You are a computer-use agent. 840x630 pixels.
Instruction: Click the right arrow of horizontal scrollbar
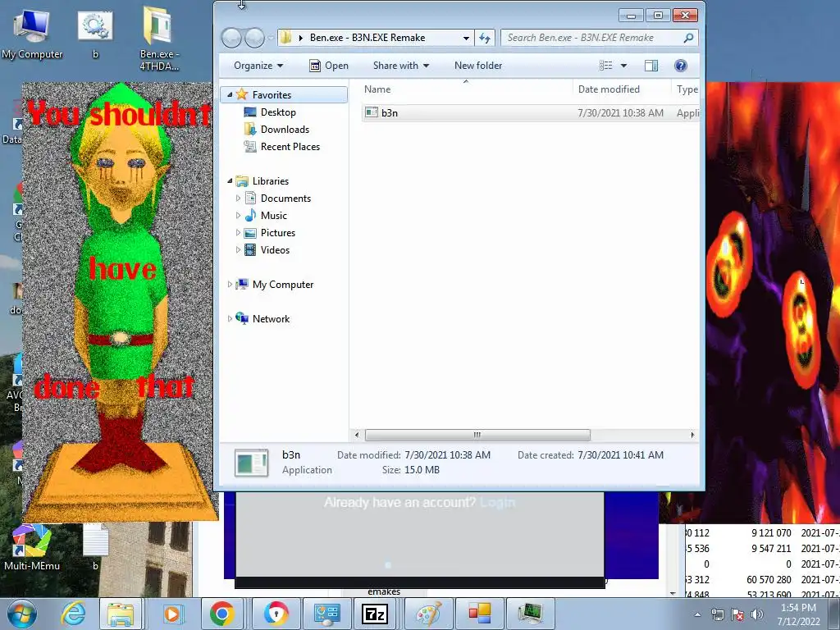coord(692,435)
